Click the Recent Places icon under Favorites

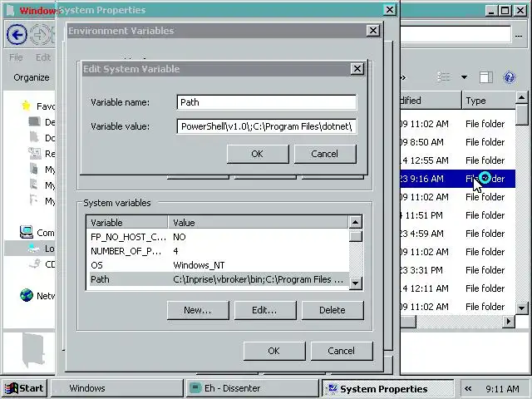[35, 153]
